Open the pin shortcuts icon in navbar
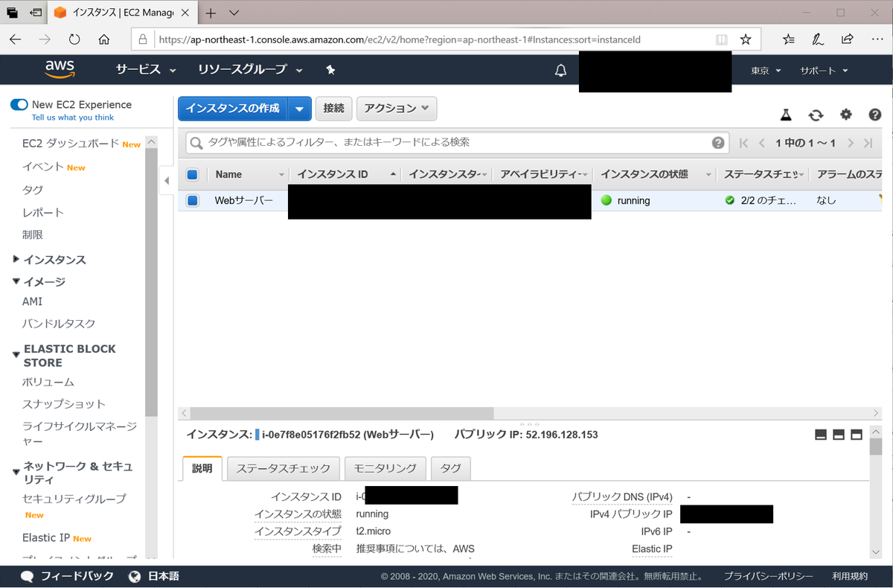893x588 pixels. pos(330,69)
